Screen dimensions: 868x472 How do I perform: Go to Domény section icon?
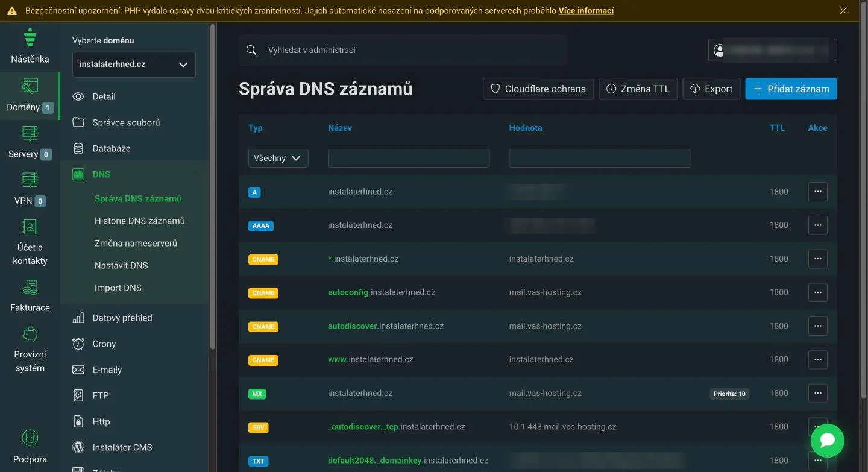coord(30,86)
